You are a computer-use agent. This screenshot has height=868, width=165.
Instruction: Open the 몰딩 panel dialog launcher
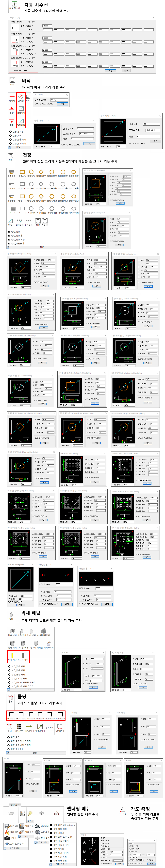[8, 752]
